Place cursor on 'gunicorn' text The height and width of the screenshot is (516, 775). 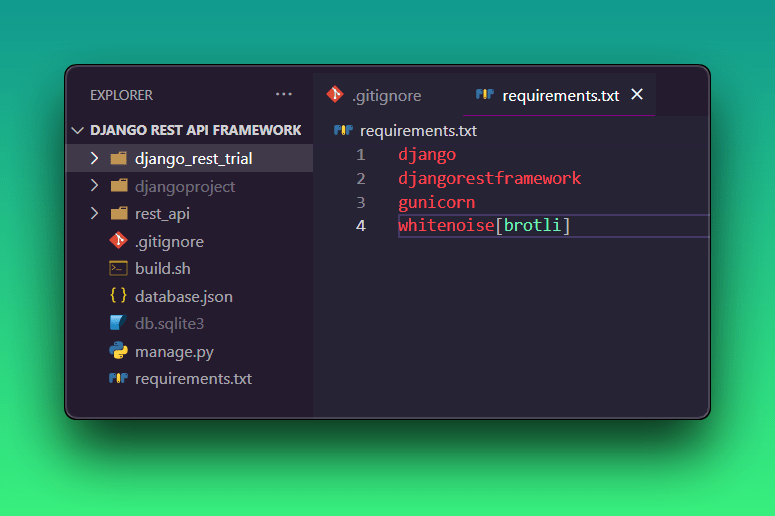pyautogui.click(x=436, y=203)
